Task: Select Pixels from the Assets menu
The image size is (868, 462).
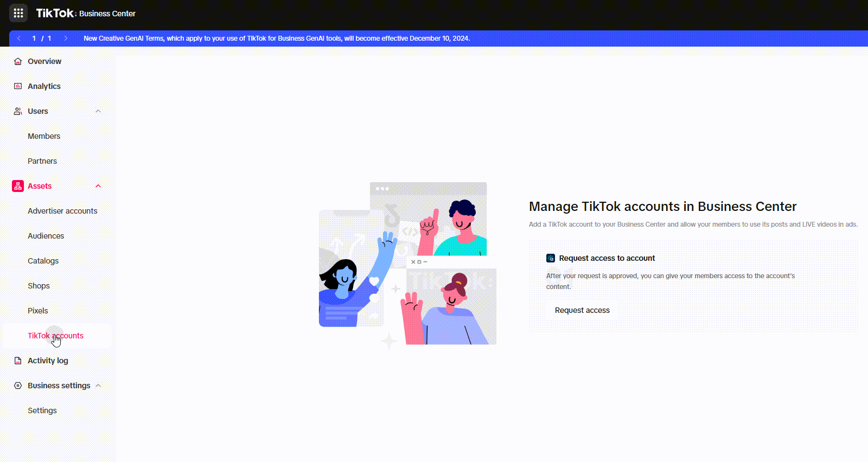Action: (x=38, y=311)
